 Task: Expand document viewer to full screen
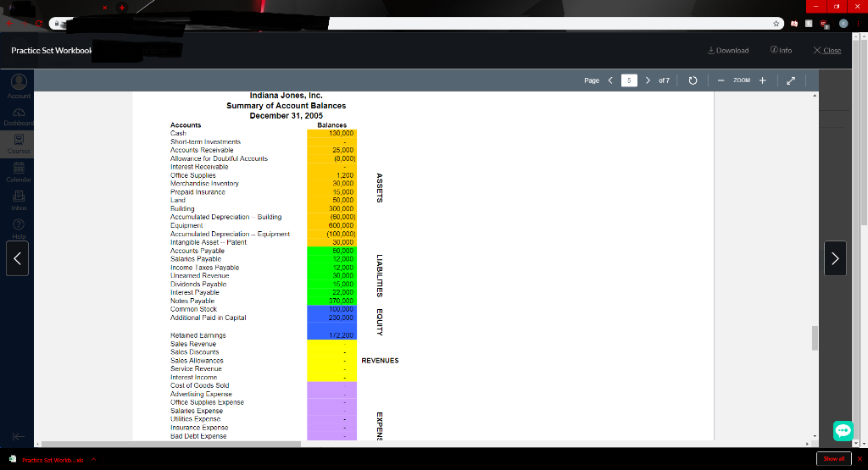(x=791, y=80)
